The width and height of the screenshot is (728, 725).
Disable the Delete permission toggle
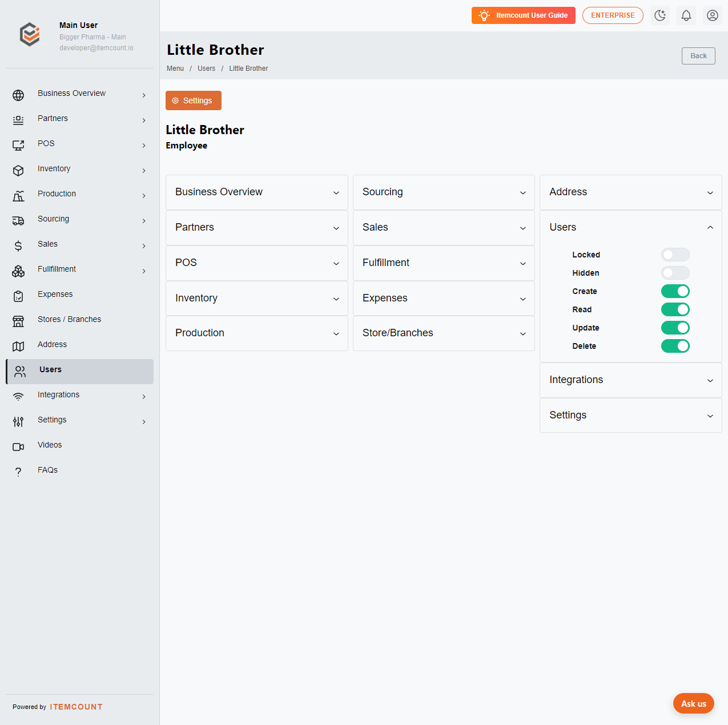[675, 346]
